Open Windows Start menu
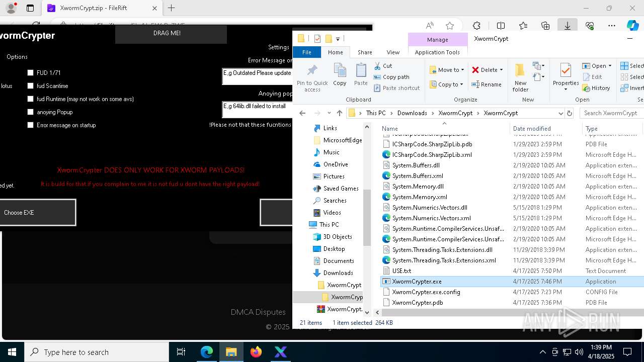Screen dimensions: 644x362 [x=12, y=352]
